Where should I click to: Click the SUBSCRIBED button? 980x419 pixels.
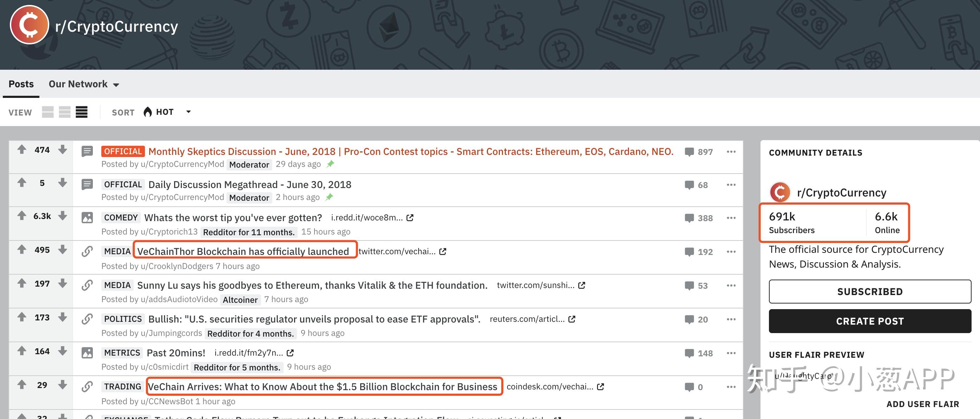pos(870,292)
